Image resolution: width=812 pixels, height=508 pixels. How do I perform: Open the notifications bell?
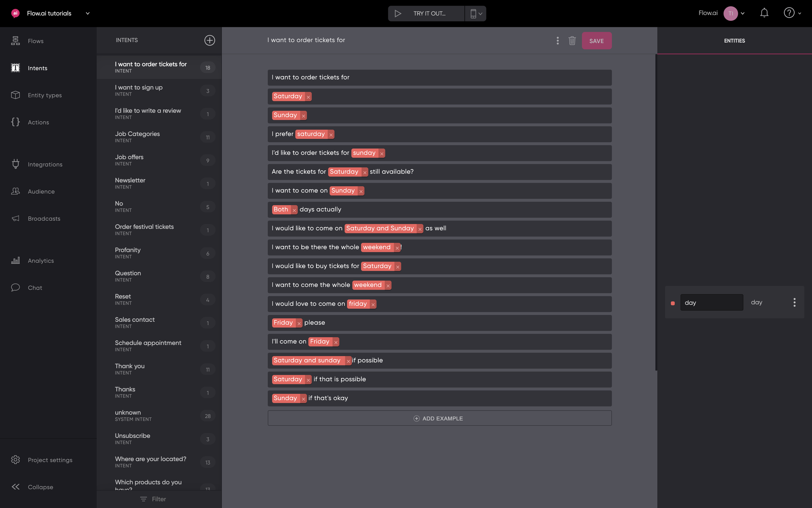pos(764,13)
